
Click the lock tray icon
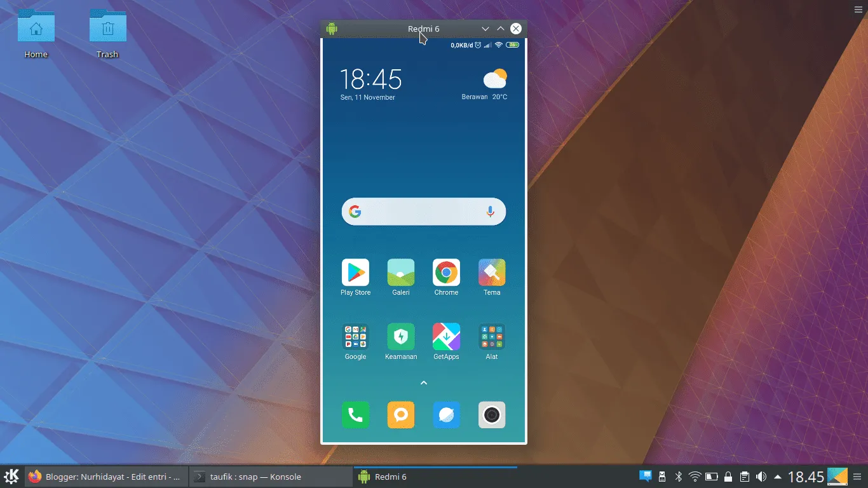coord(728,477)
